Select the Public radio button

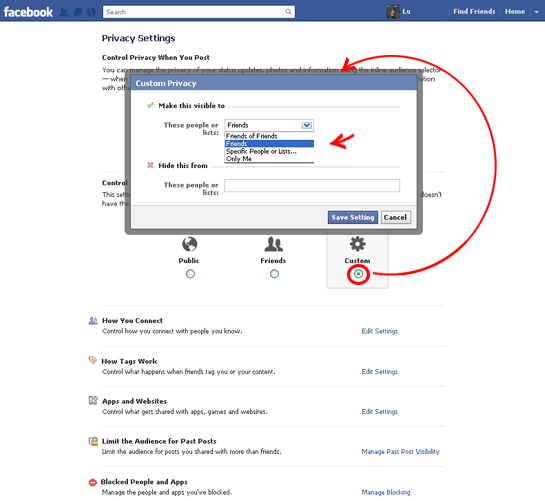point(190,274)
